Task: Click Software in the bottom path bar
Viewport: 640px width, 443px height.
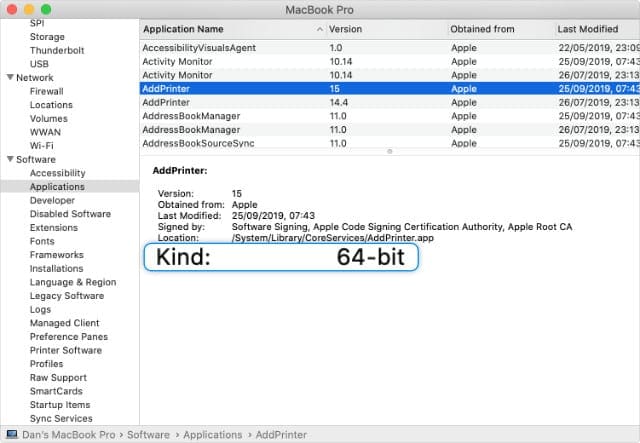Action: (x=146, y=435)
